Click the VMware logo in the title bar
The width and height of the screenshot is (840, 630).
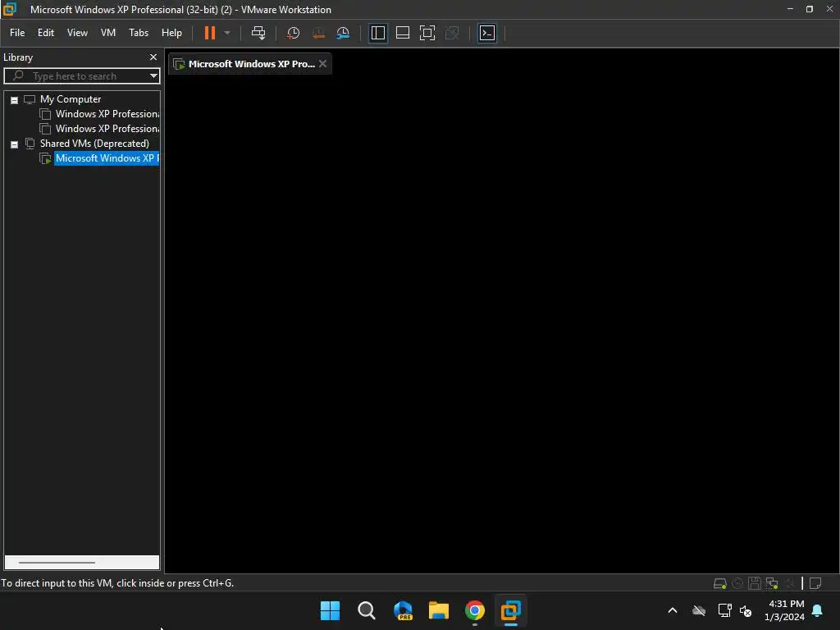10,9
